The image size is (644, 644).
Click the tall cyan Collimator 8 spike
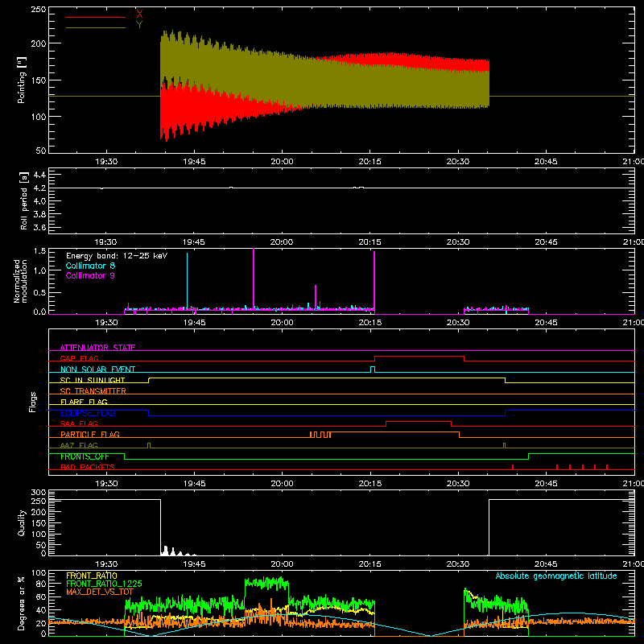coord(188,280)
